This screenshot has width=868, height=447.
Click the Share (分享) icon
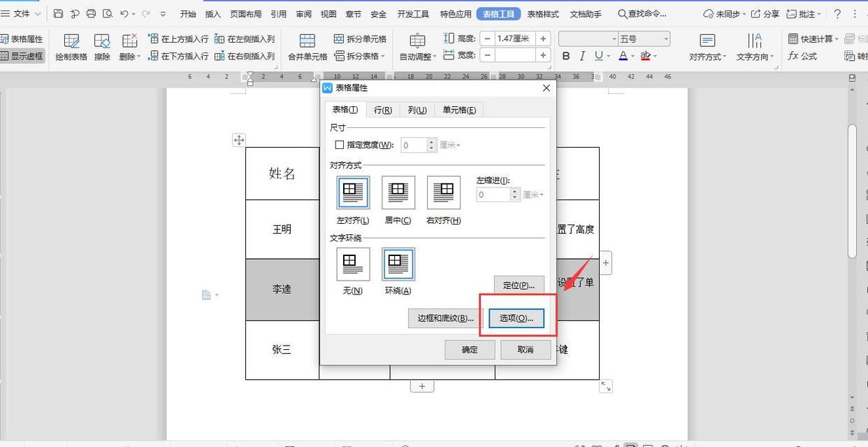765,14
